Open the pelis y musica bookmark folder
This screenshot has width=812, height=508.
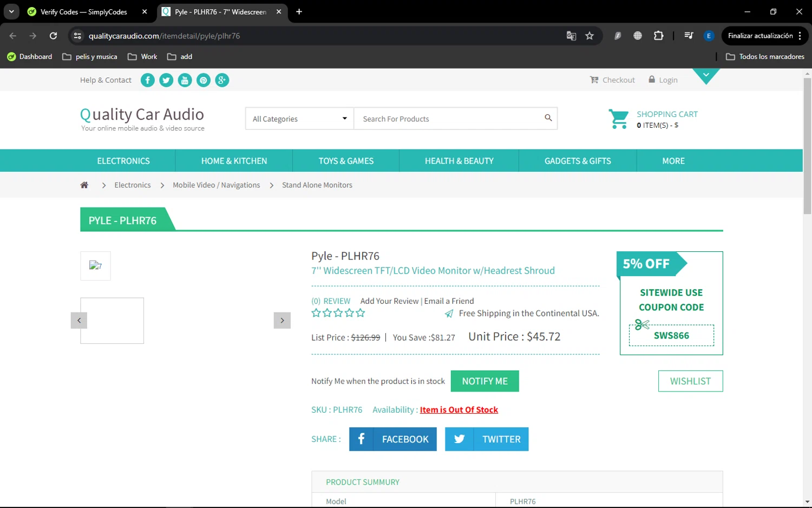[x=90, y=56]
